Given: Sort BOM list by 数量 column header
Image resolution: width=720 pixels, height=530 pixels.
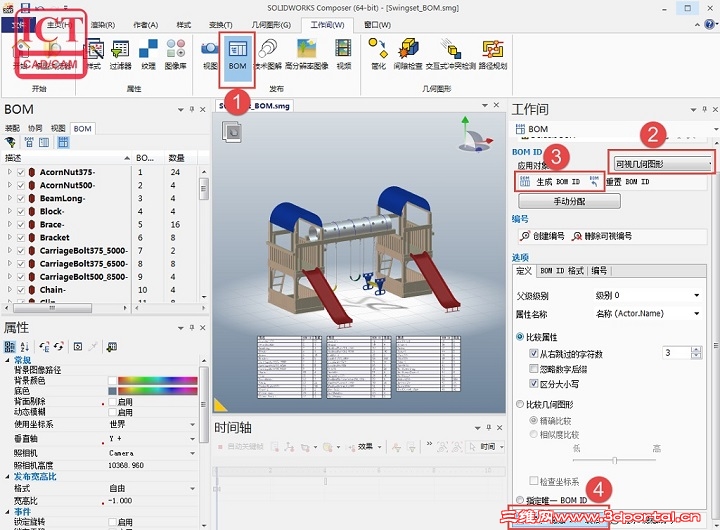Looking at the screenshot, I should 180,158.
